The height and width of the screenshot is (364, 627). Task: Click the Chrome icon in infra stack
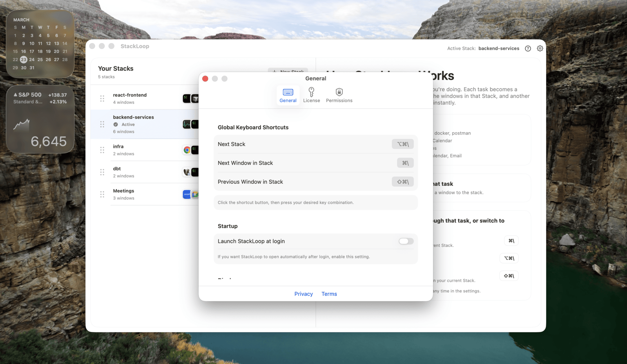click(x=187, y=150)
